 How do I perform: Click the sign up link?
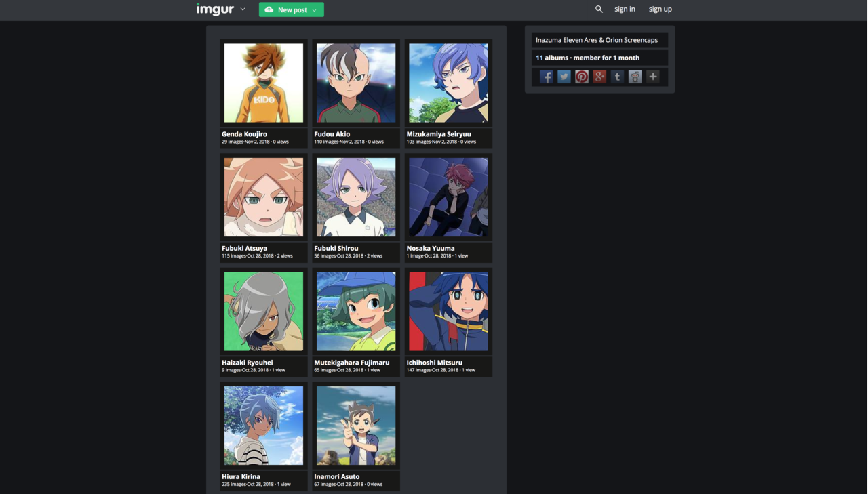point(660,9)
